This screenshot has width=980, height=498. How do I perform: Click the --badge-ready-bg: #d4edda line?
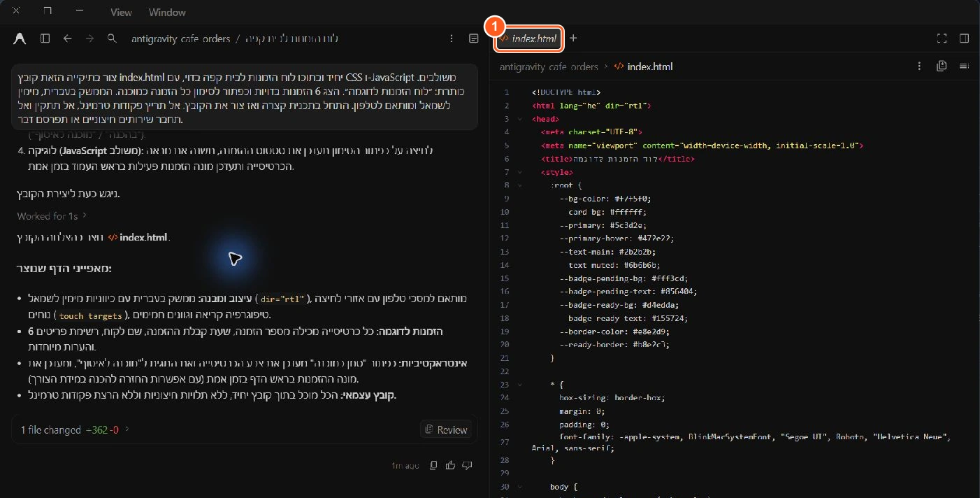click(619, 305)
